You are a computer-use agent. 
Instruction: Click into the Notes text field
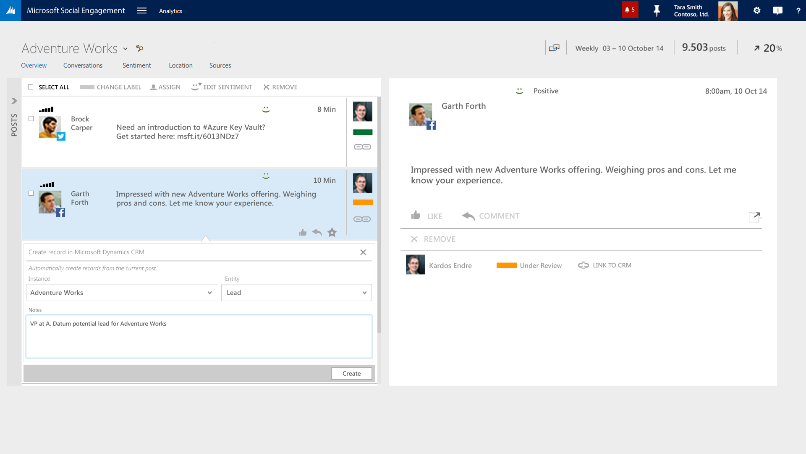(x=199, y=337)
